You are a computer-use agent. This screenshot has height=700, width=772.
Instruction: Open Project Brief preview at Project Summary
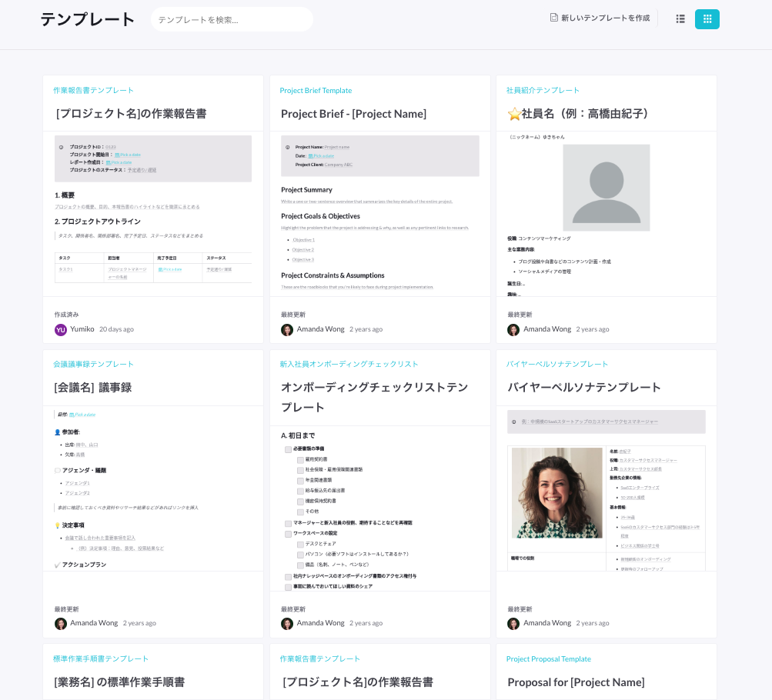coord(380,214)
